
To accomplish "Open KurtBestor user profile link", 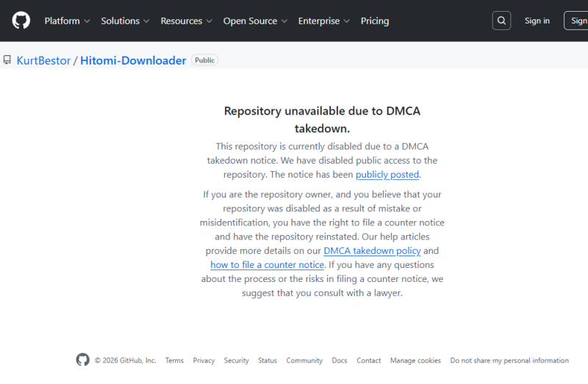I will [43, 60].
